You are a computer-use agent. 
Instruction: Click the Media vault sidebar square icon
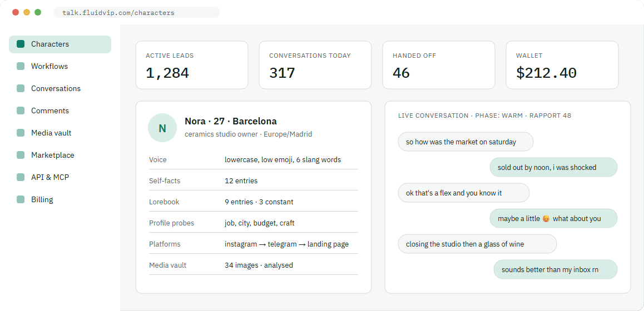[21, 133]
